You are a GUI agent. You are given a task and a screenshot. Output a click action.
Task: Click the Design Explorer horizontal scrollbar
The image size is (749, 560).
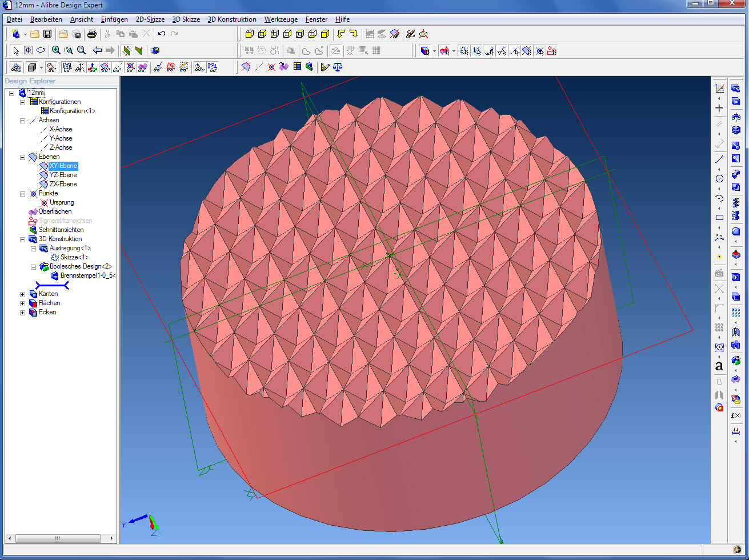(x=58, y=538)
